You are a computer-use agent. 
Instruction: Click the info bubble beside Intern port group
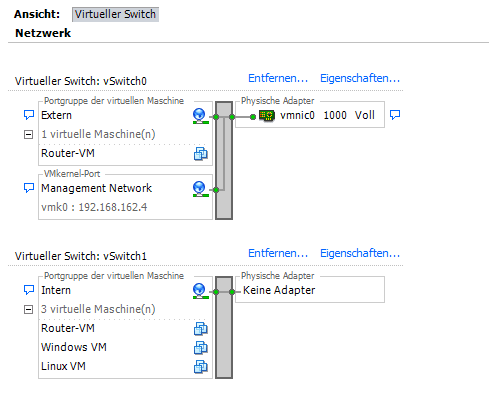click(29, 290)
